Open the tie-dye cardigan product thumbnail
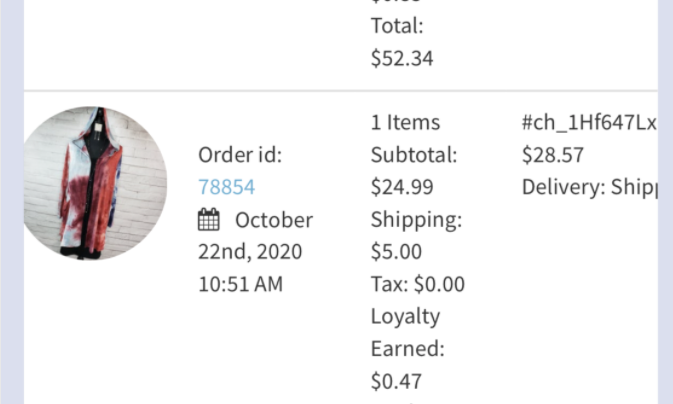673x404 pixels. click(95, 183)
